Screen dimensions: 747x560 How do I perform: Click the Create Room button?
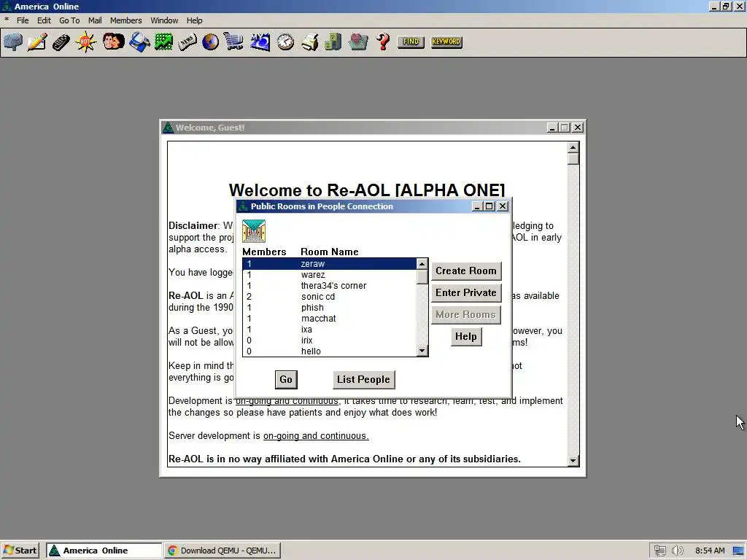466,271
